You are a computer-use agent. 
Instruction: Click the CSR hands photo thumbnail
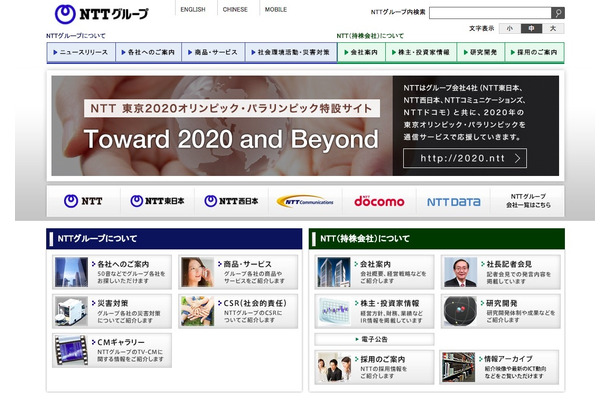pos(198,311)
